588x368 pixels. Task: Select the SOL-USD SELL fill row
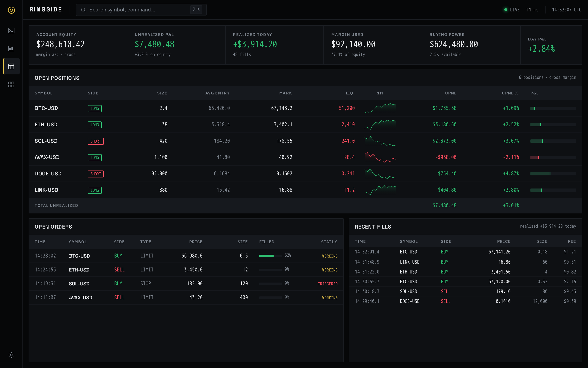click(x=465, y=292)
